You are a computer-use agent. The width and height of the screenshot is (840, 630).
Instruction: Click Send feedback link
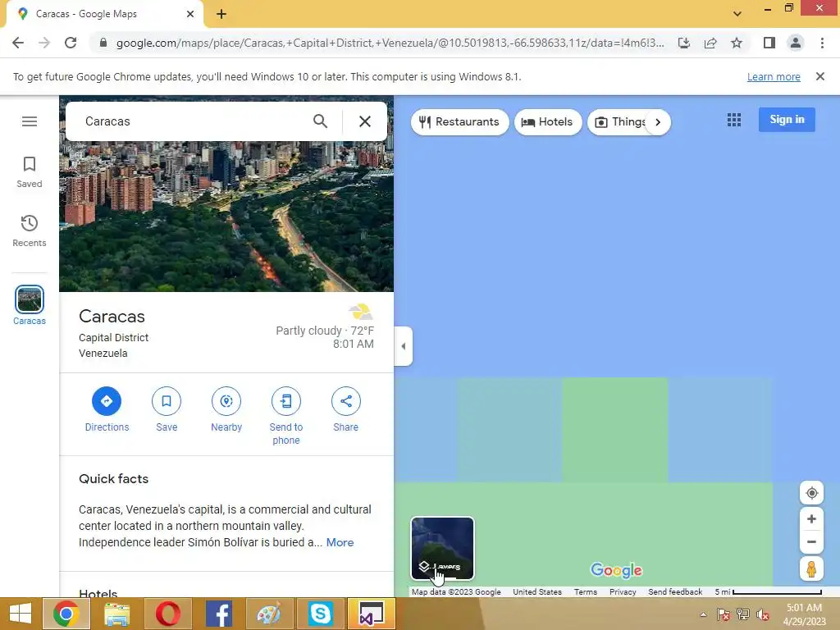[x=675, y=592]
